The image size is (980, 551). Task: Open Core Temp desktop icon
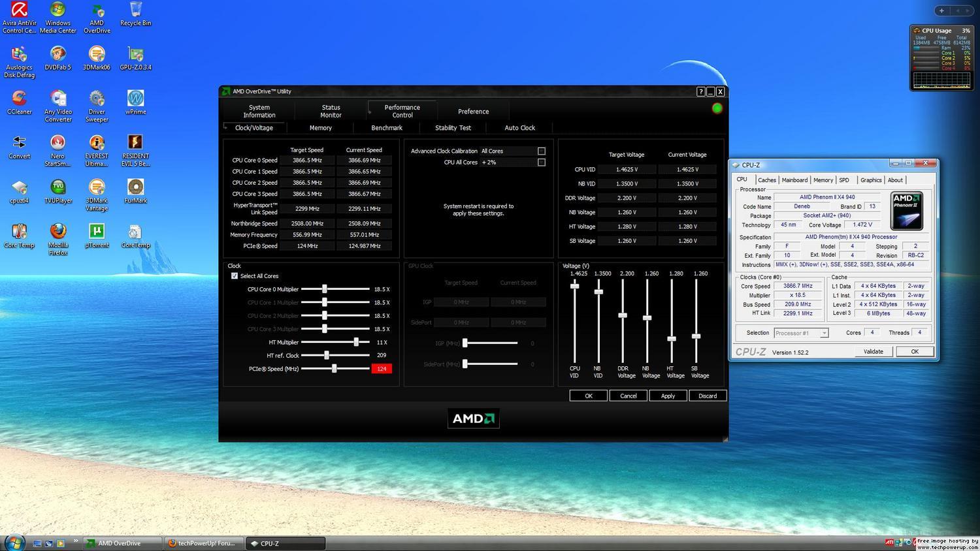pos(19,236)
